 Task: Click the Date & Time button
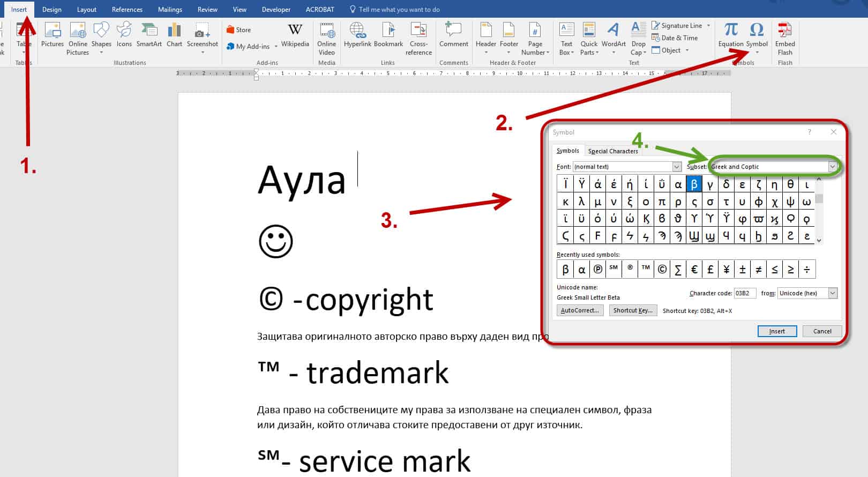[675, 38]
